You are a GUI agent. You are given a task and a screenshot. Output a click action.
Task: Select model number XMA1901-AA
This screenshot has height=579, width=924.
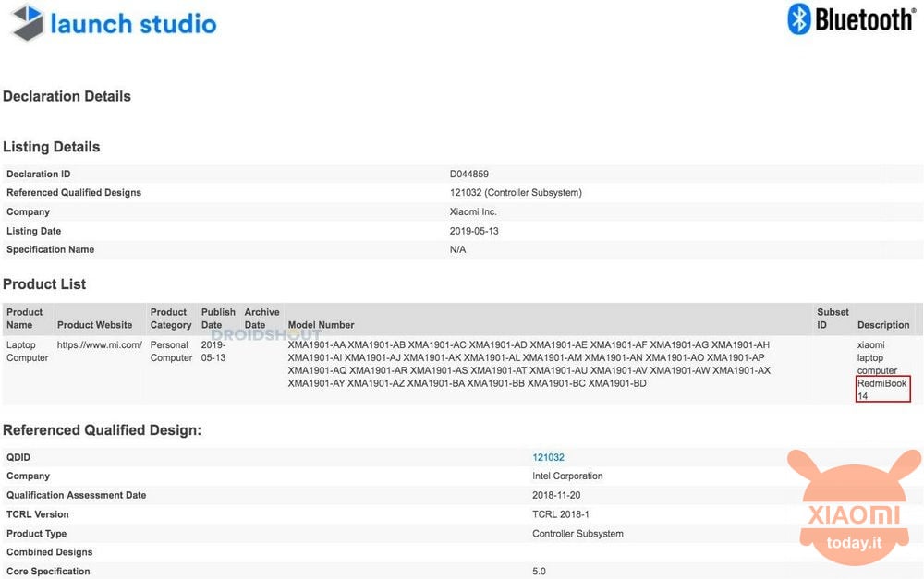[x=316, y=345]
